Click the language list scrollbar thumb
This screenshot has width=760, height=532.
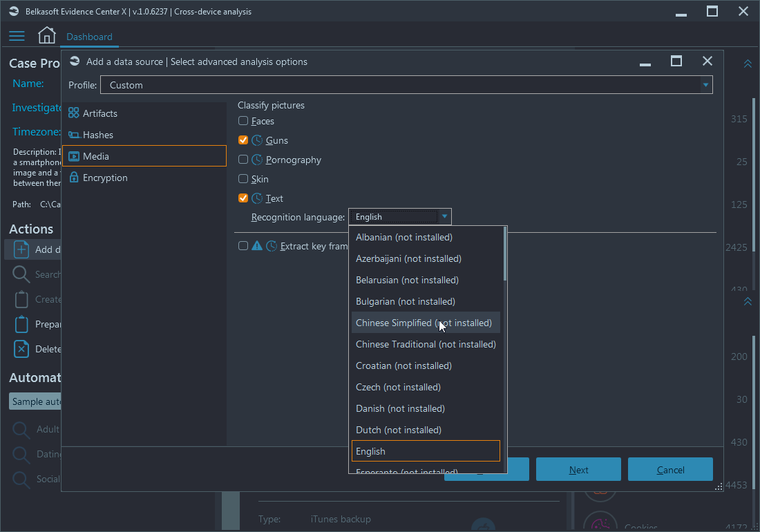(504, 254)
